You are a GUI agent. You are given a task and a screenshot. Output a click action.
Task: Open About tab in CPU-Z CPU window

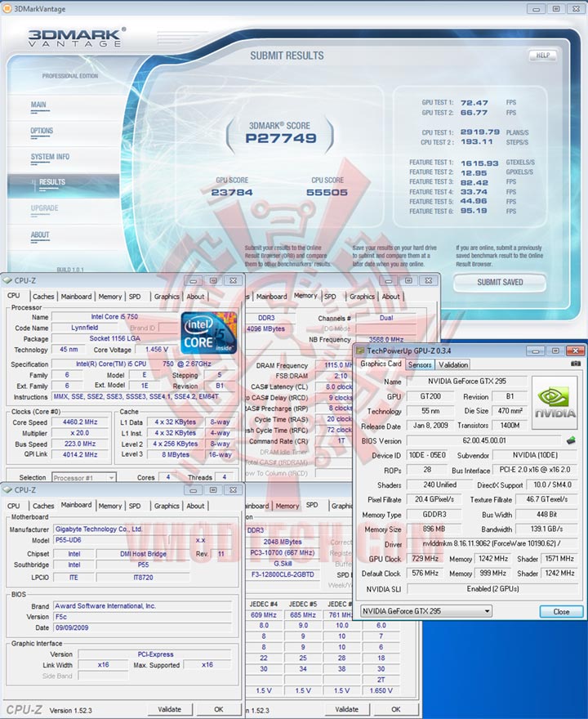point(195,297)
